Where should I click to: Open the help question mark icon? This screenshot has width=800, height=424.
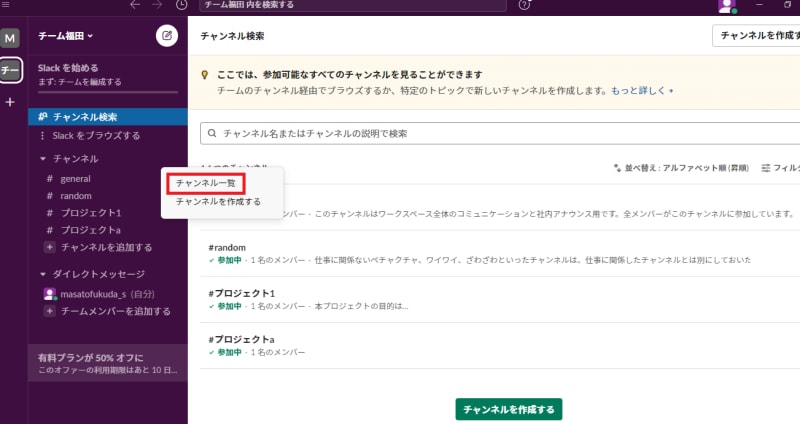pyautogui.click(x=525, y=6)
